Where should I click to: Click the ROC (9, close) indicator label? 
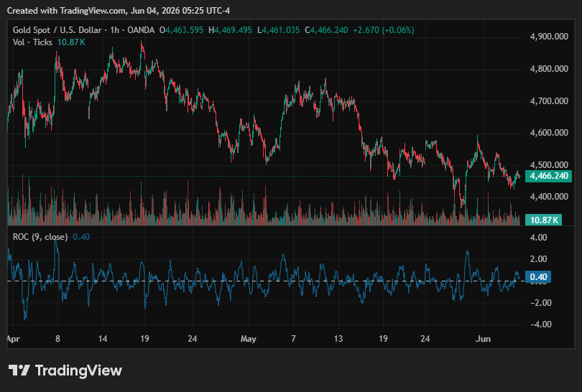pos(40,237)
